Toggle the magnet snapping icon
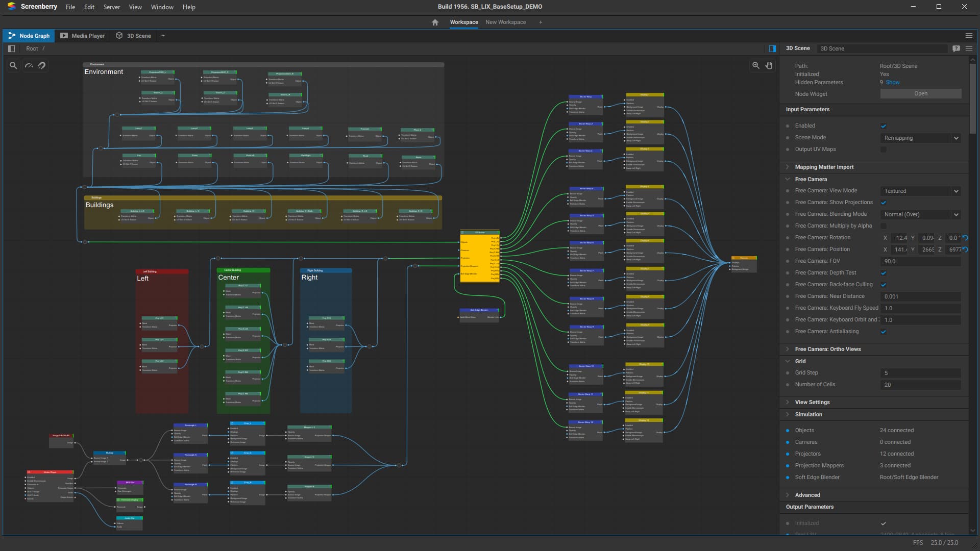 (x=42, y=65)
